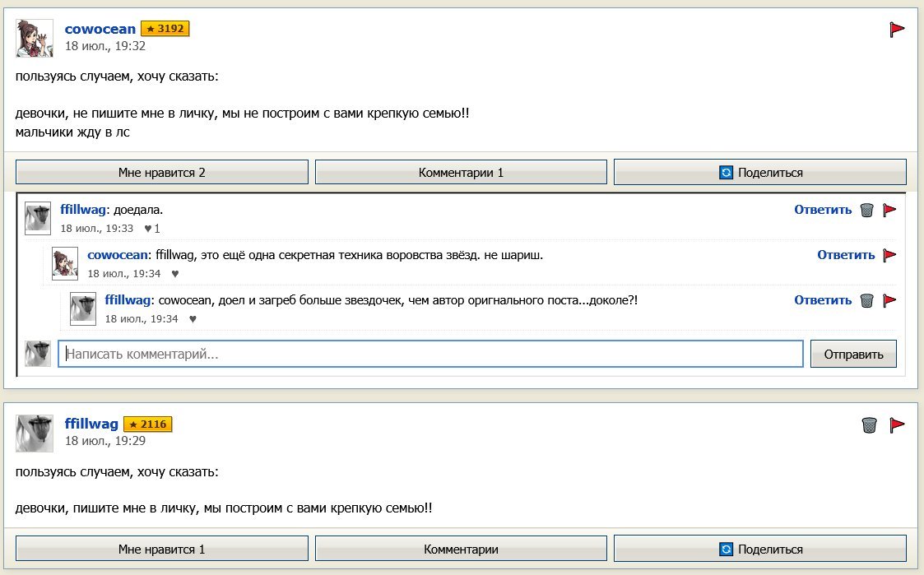Like ffillwag's 19:34 reply with heart

(193, 319)
